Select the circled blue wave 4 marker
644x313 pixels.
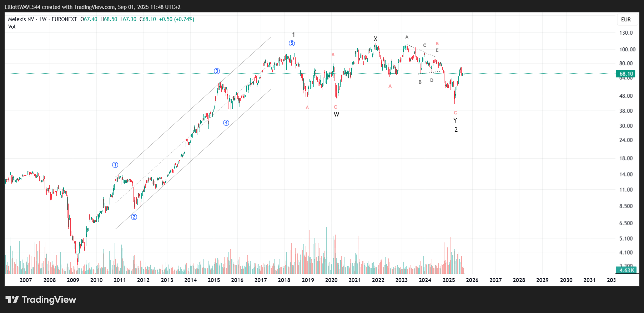[226, 123]
